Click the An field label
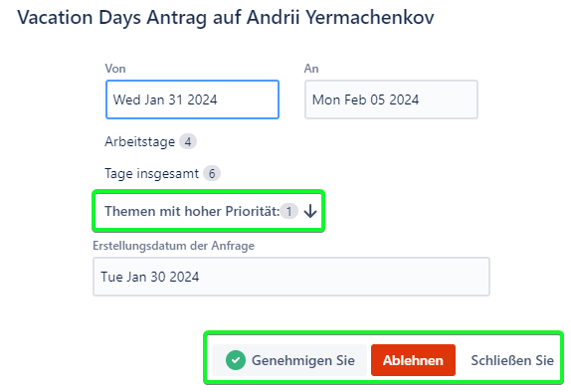Image resolution: width=571 pixels, height=392 pixels. pyautogui.click(x=311, y=69)
